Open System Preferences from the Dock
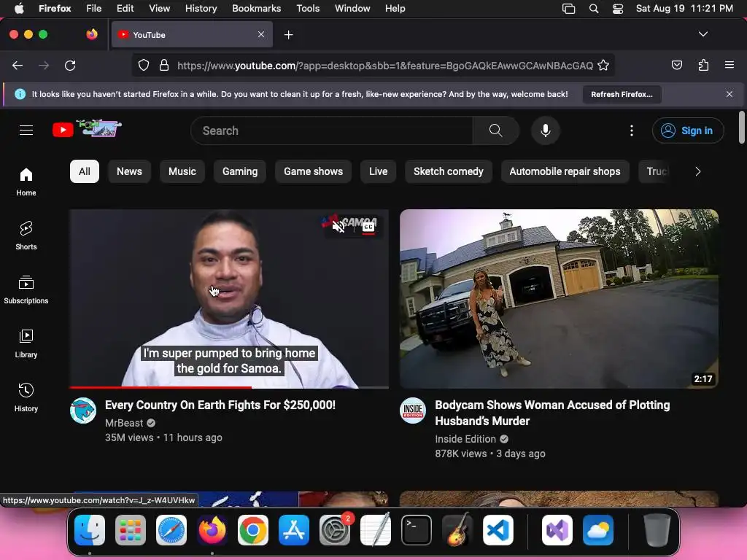This screenshot has height=560, width=747. (334, 530)
